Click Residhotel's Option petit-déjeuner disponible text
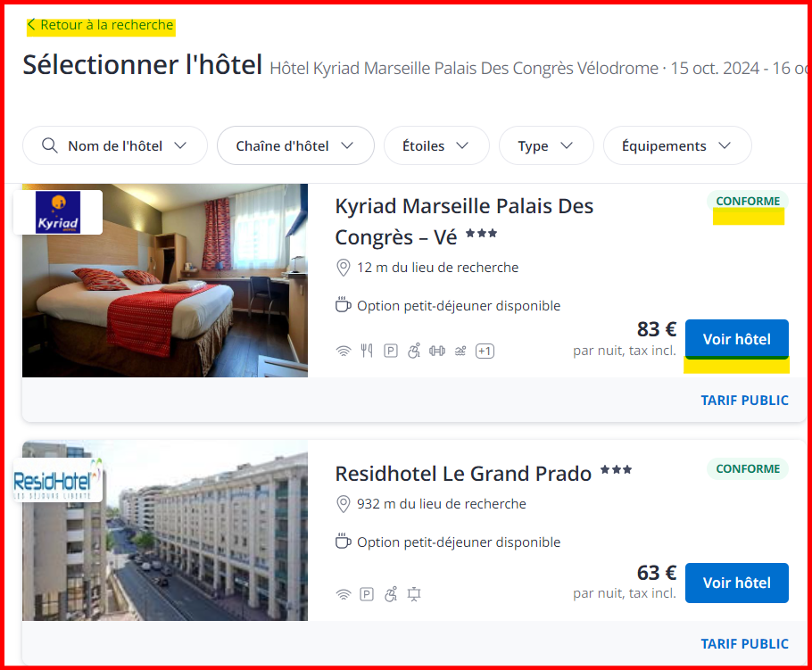This screenshot has width=812, height=670. [459, 542]
